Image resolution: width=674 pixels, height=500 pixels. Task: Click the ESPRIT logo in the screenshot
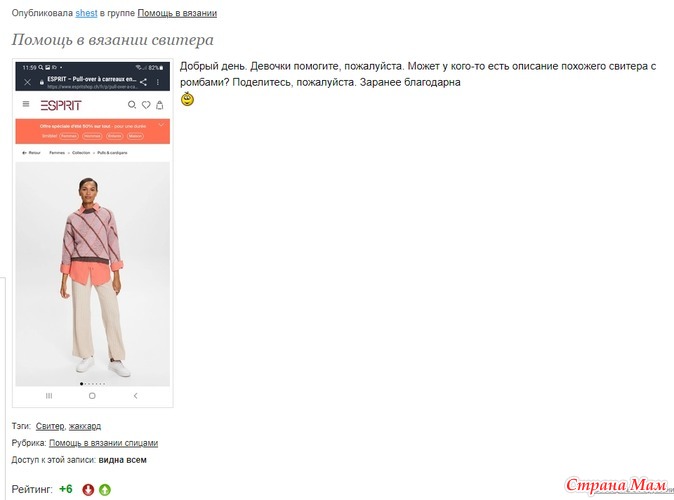pos(61,105)
